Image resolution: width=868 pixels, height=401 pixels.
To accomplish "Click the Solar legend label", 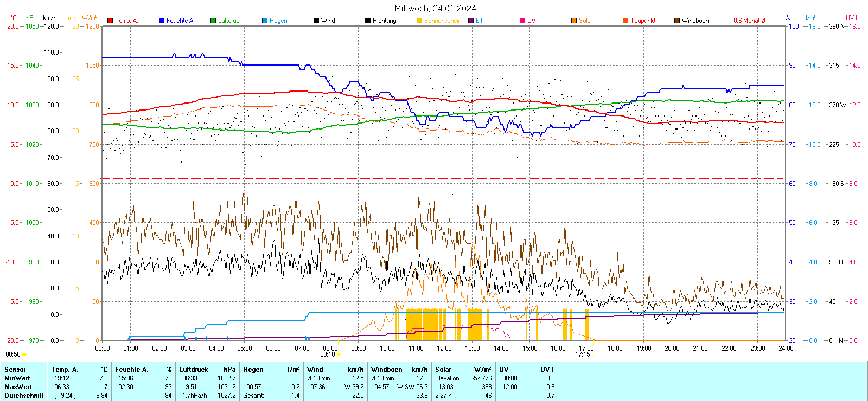I will tap(585, 21).
